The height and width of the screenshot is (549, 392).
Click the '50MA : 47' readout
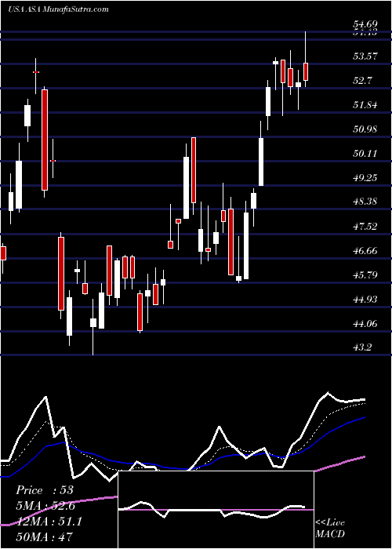coord(45,537)
